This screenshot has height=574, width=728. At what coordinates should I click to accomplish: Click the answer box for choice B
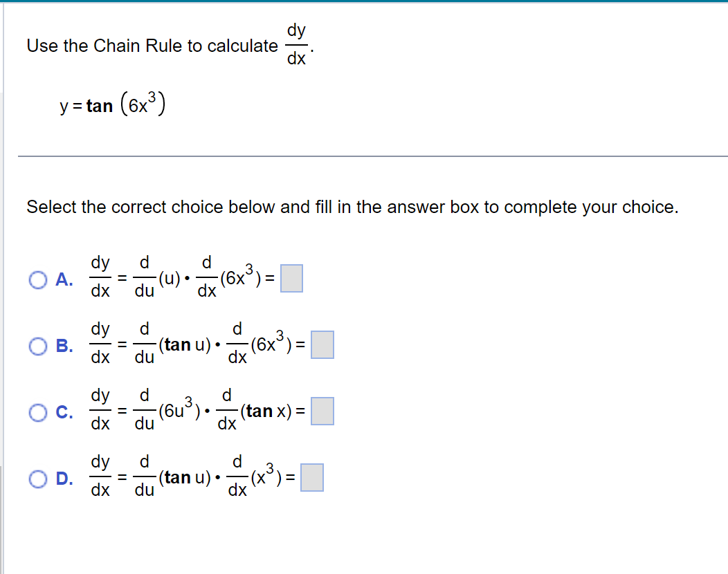tap(322, 345)
